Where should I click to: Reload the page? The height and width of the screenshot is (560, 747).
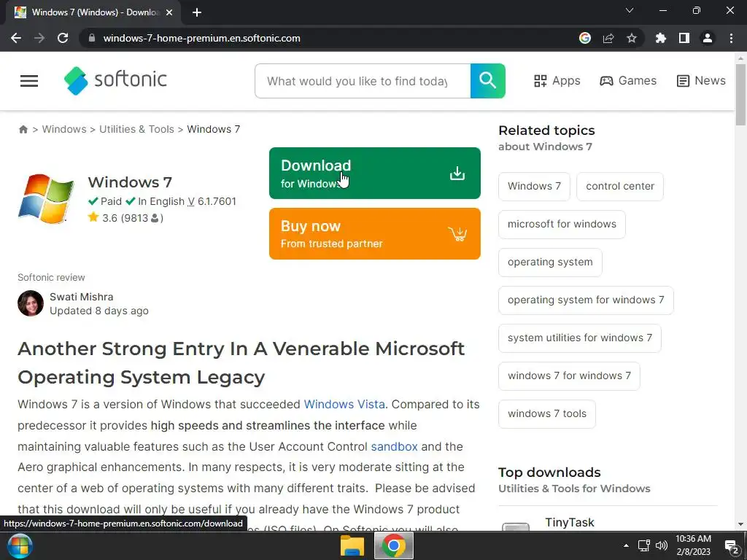click(63, 38)
